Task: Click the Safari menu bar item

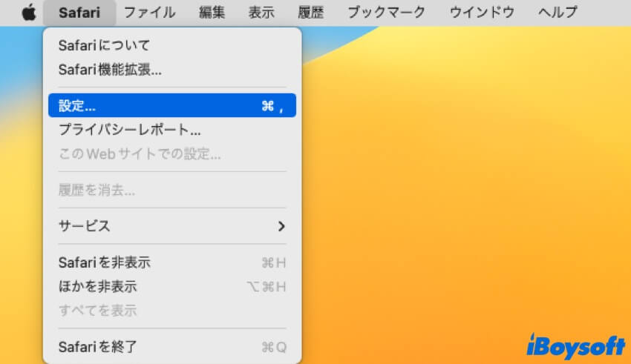Action: tap(79, 13)
